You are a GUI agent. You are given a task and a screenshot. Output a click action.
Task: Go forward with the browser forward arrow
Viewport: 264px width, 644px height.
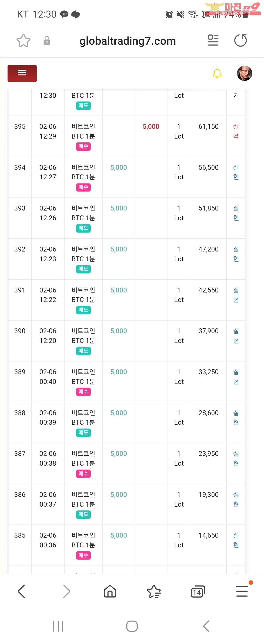66,591
